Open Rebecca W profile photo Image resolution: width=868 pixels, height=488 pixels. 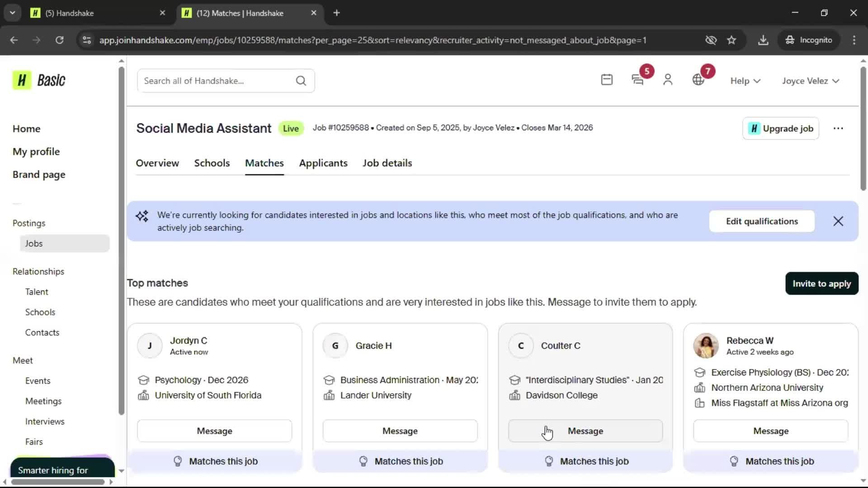coord(706,346)
